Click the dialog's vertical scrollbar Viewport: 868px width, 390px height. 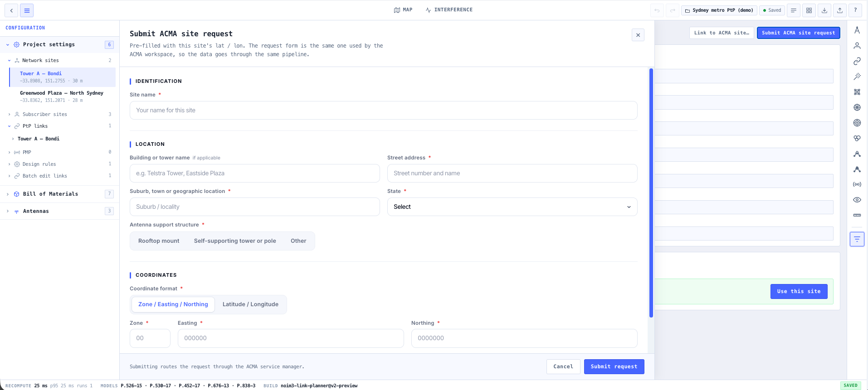tap(651, 193)
